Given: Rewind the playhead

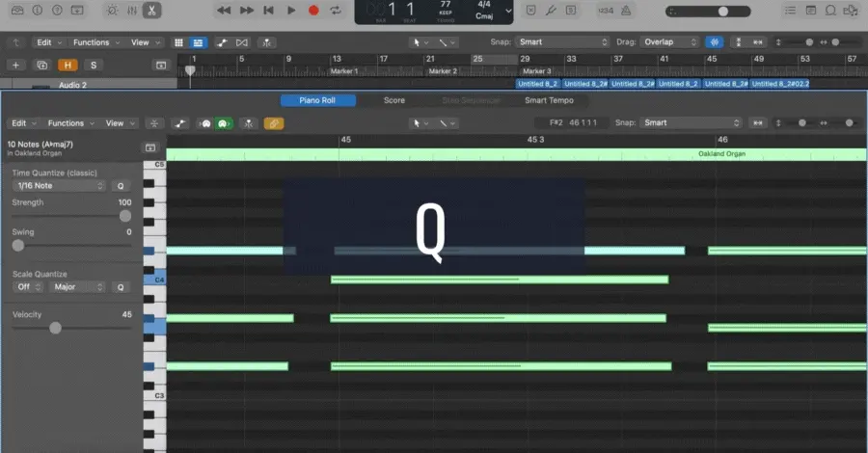Looking at the screenshot, I should pyautogui.click(x=224, y=10).
